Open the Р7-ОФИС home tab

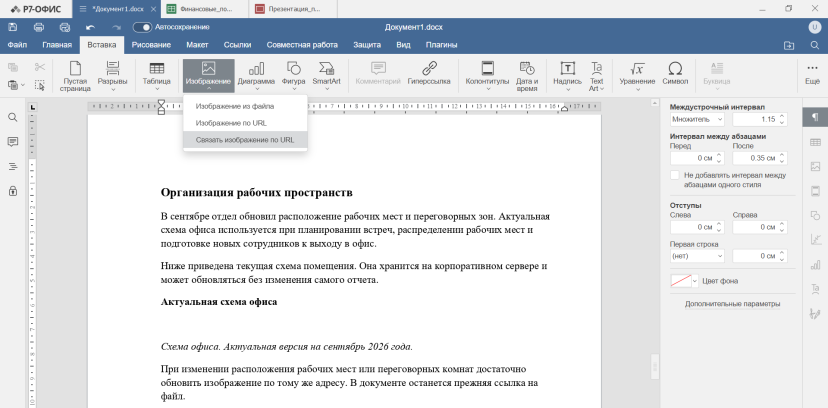(36, 9)
